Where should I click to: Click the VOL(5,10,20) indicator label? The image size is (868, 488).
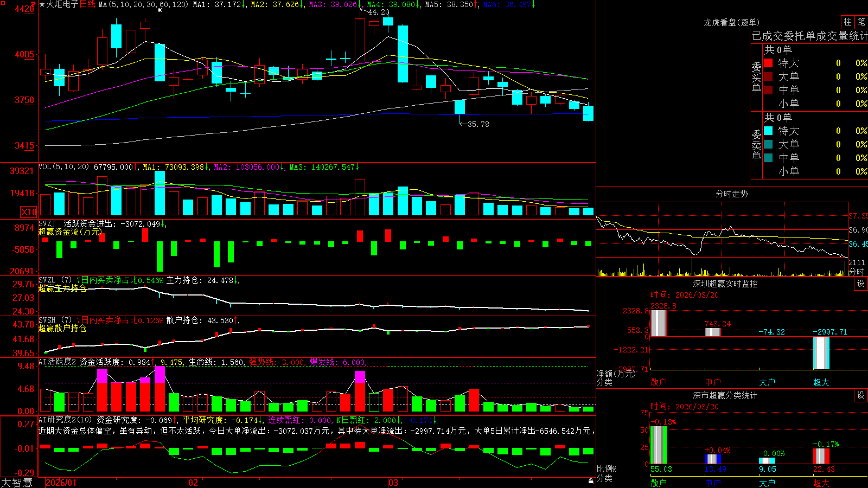click(x=63, y=167)
